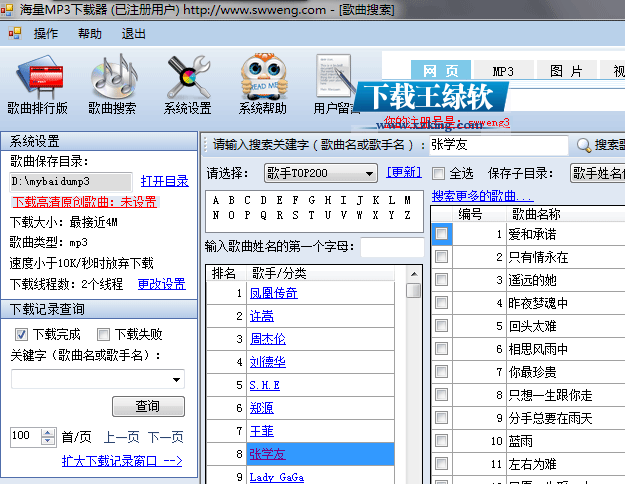
Task: Click the small icon left of 操作 menu
Action: pos(15,33)
